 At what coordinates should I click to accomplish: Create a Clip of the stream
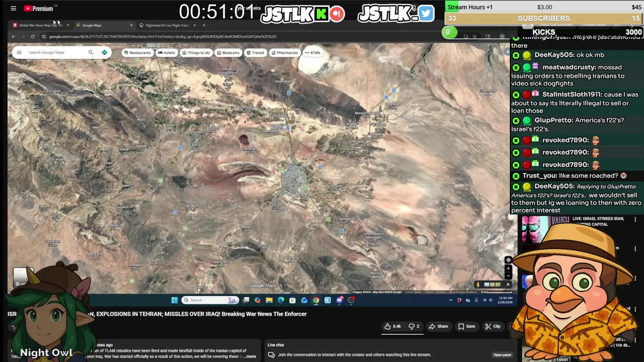click(x=493, y=326)
